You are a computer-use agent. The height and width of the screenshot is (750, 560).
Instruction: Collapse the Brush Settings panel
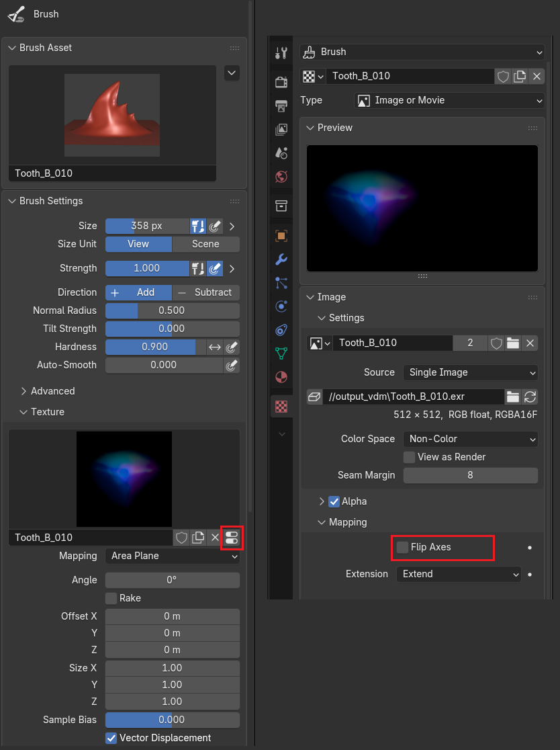[46, 201]
